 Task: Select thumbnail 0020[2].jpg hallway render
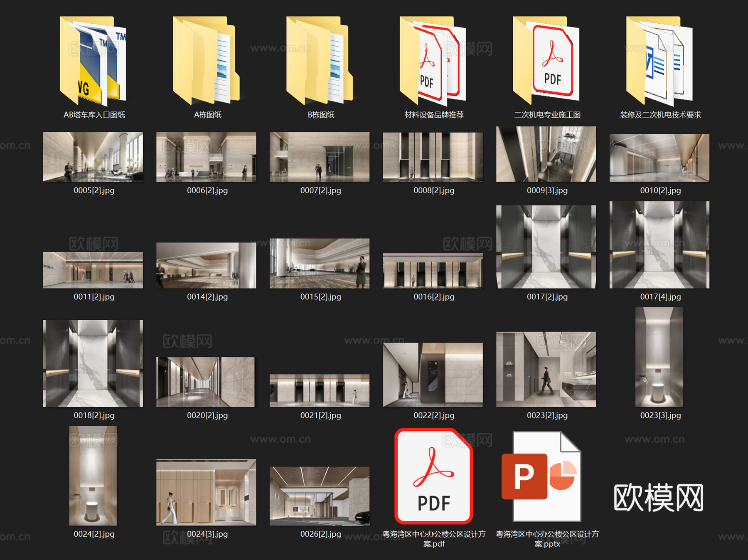tap(206, 382)
